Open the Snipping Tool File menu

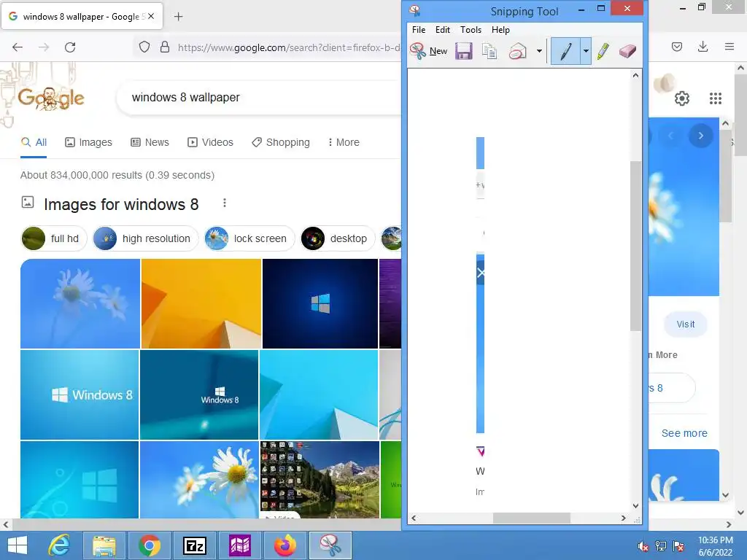point(419,29)
